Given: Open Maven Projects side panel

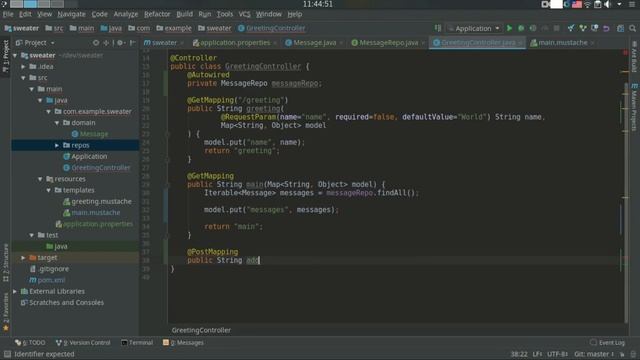Looking at the screenshot, I should [x=634, y=107].
